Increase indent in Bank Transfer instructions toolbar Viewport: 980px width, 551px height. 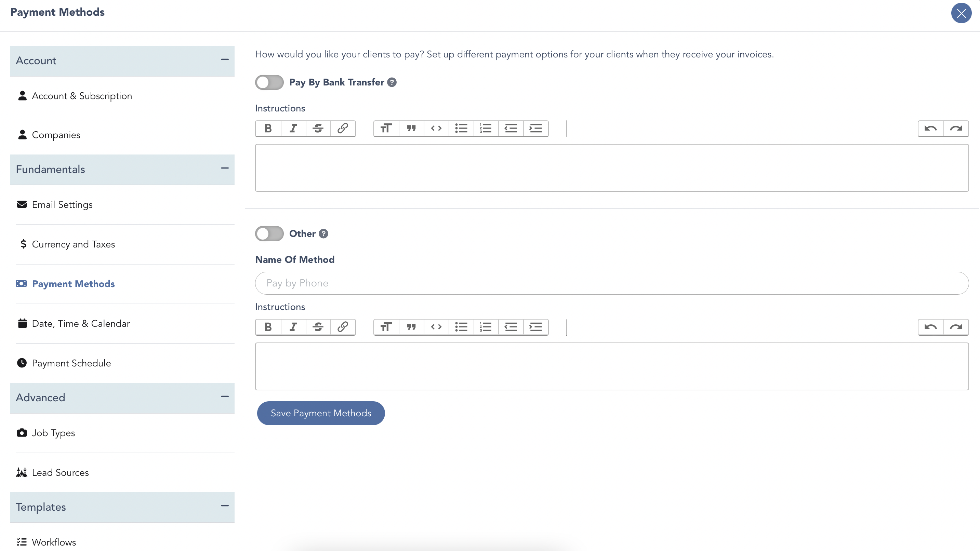coord(536,129)
